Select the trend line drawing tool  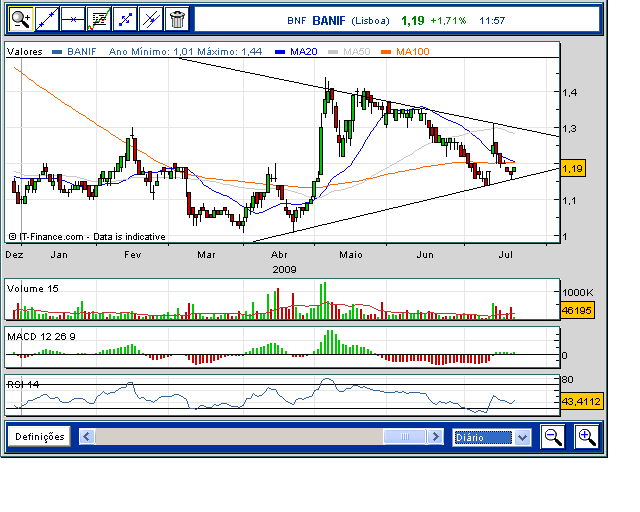(x=46, y=18)
